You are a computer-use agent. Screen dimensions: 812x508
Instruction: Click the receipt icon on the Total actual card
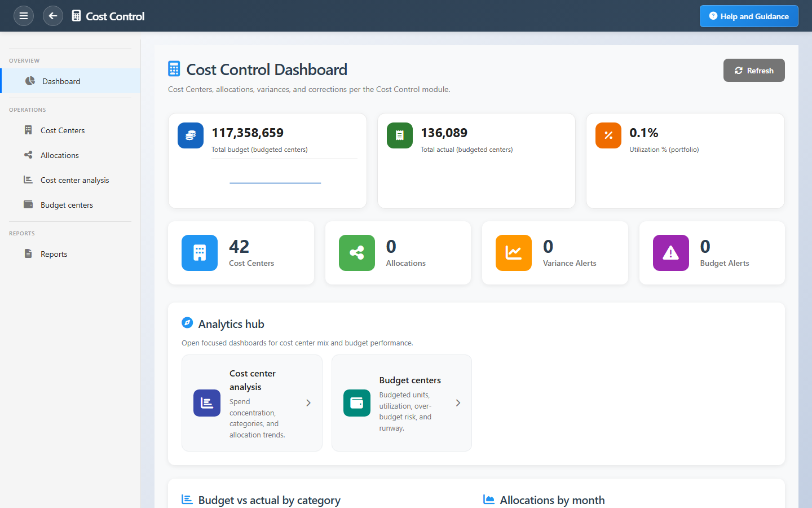(x=400, y=135)
